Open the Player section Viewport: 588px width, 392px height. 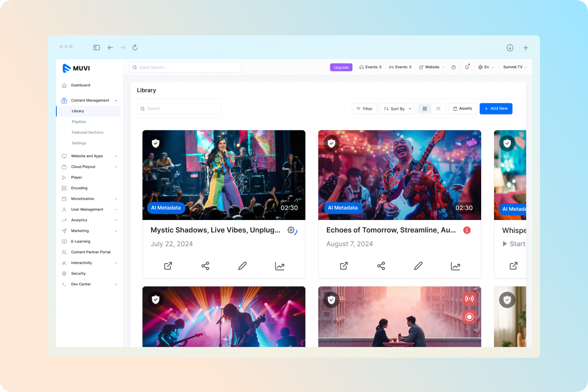click(76, 177)
